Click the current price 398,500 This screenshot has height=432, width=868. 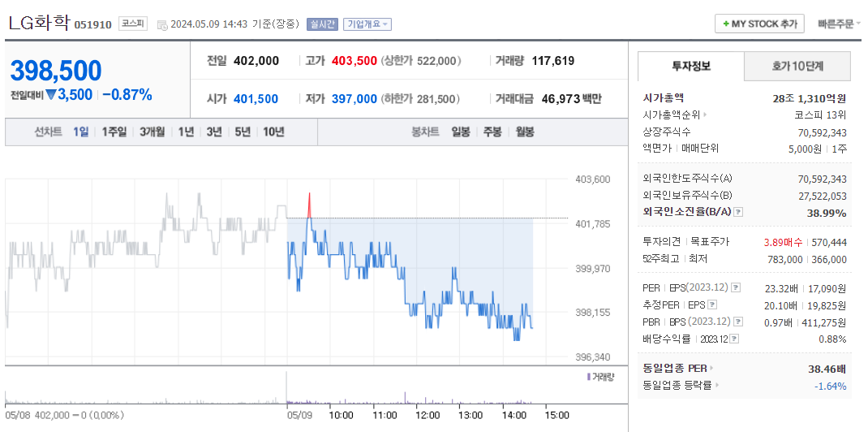click(x=56, y=71)
